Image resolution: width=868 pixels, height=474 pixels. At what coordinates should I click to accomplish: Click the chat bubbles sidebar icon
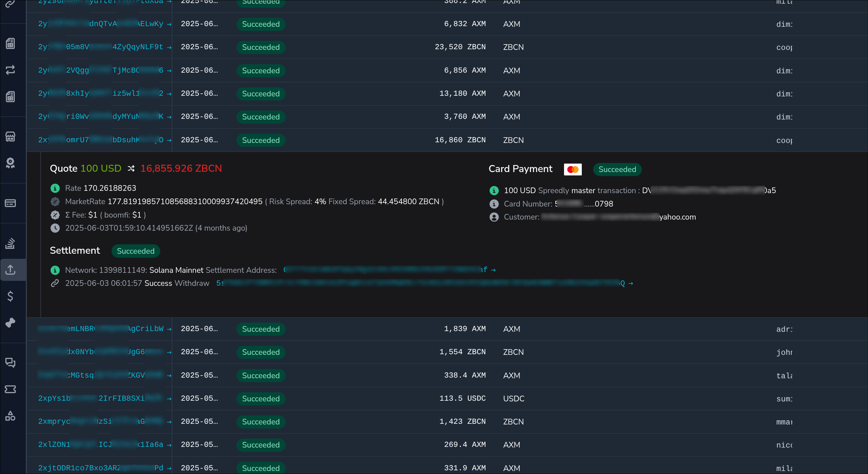click(10, 363)
